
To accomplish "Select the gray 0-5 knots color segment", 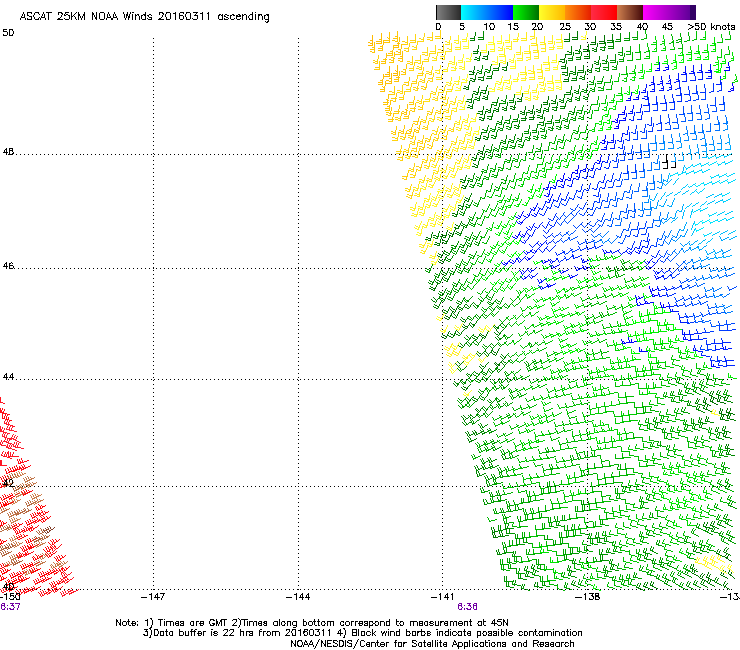I will coord(448,12).
